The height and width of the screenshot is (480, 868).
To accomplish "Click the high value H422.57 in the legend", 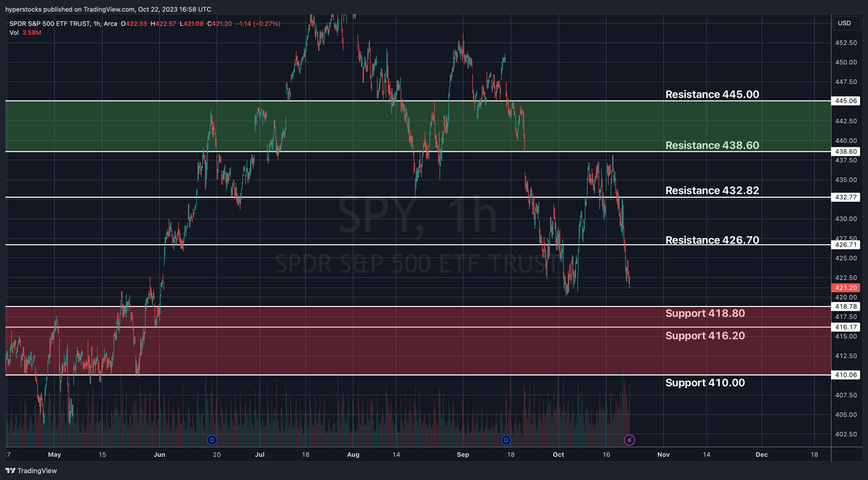I will (x=163, y=23).
